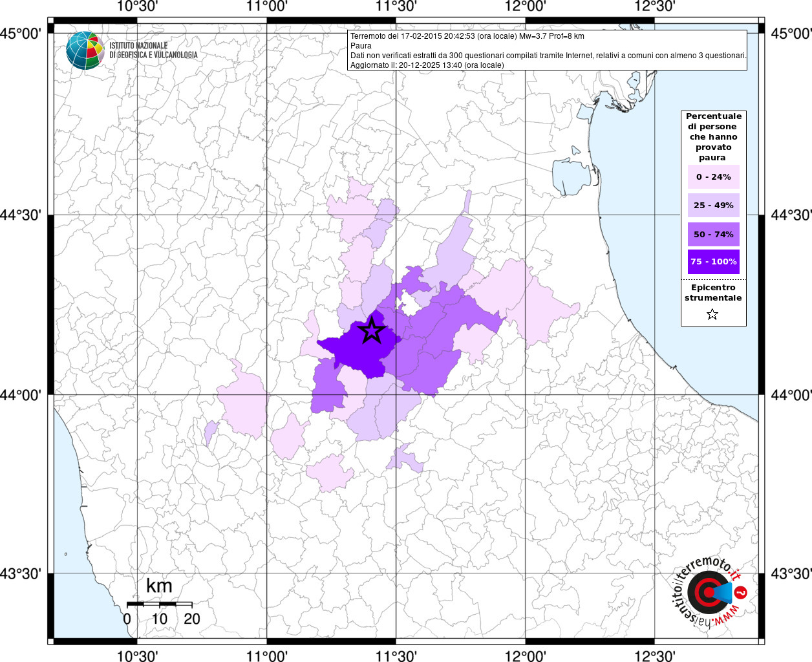This screenshot has height=662, width=812.
Task: Click the star symbol in the legend
Action: tap(712, 315)
